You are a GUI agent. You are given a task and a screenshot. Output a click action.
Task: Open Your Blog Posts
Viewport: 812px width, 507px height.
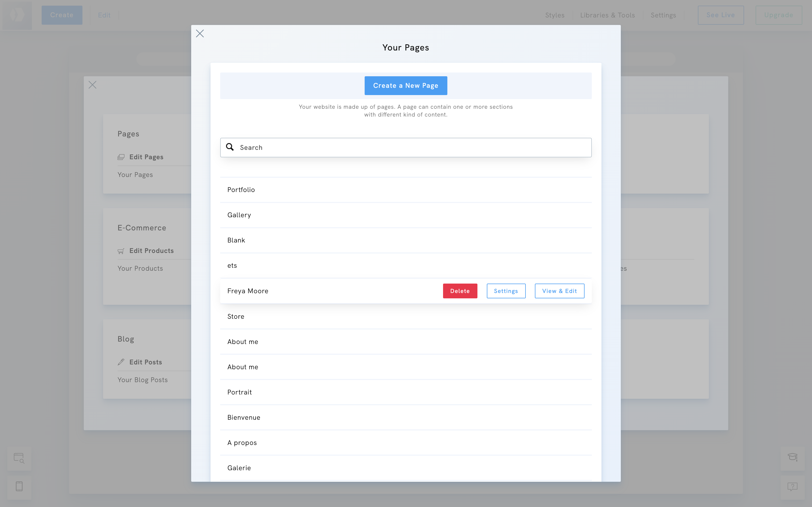pyautogui.click(x=142, y=380)
